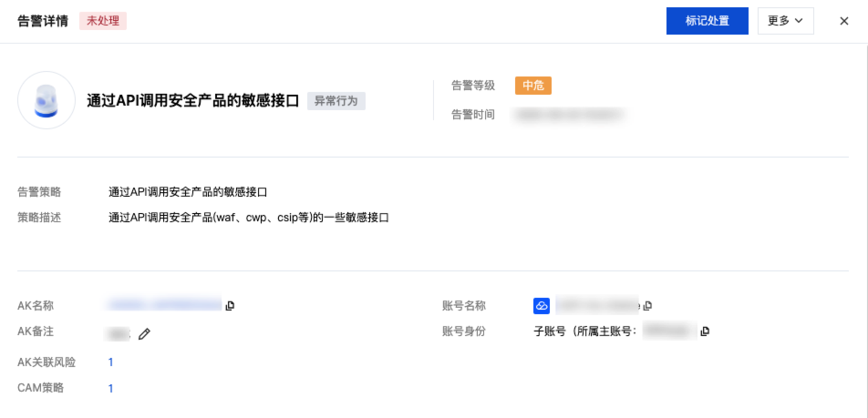
Task: Expand the 更多 dropdown menu
Action: [785, 21]
